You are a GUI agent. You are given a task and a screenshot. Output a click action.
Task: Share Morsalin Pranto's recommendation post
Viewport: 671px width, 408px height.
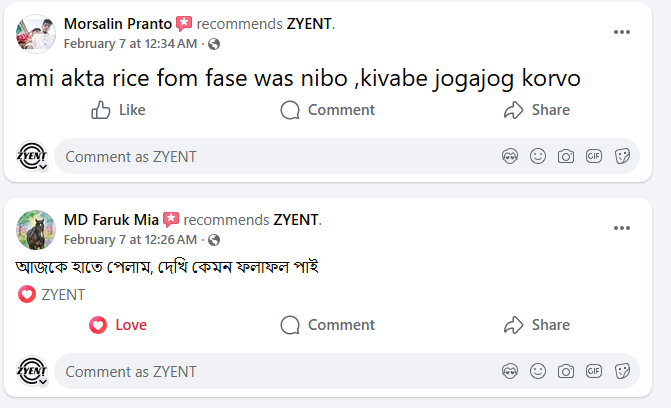537,110
